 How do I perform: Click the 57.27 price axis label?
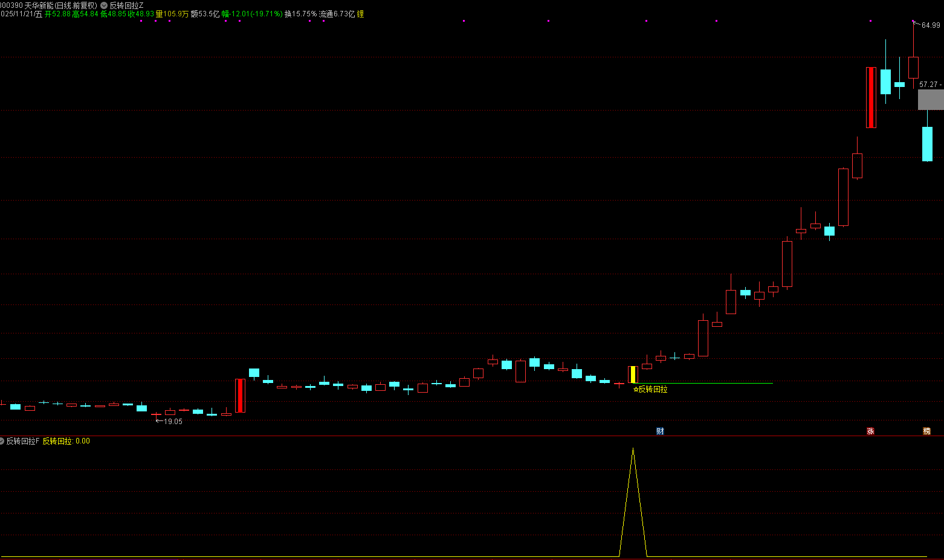click(x=928, y=85)
